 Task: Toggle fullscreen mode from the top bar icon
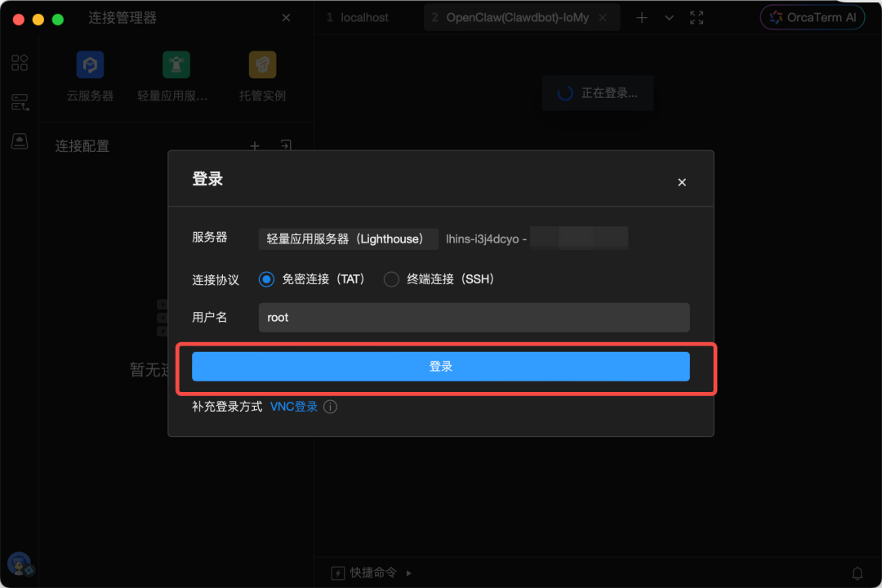tap(697, 17)
